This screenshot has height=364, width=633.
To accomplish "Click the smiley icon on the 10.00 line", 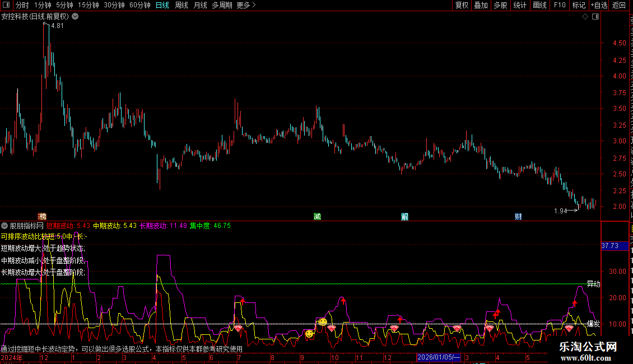I will (x=323, y=321).
